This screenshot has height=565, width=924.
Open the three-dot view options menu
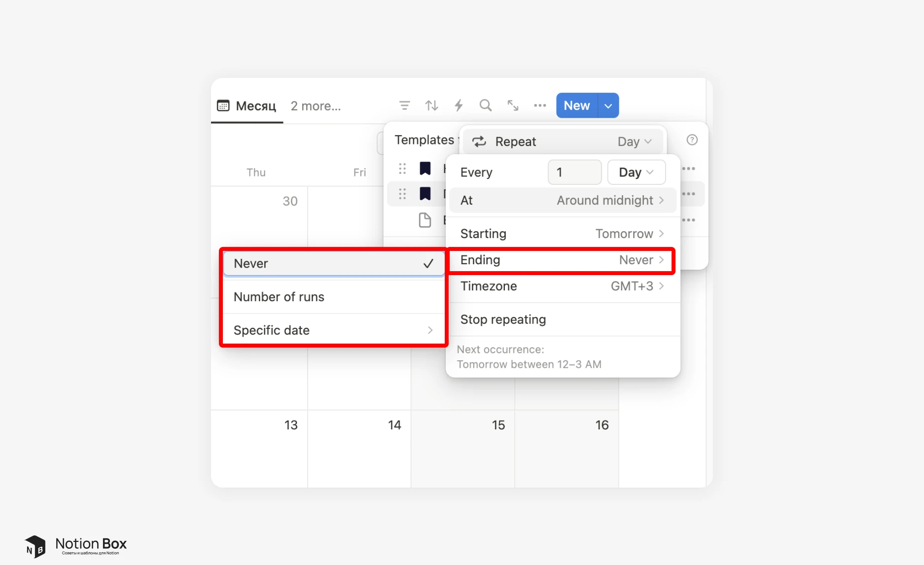[540, 106]
